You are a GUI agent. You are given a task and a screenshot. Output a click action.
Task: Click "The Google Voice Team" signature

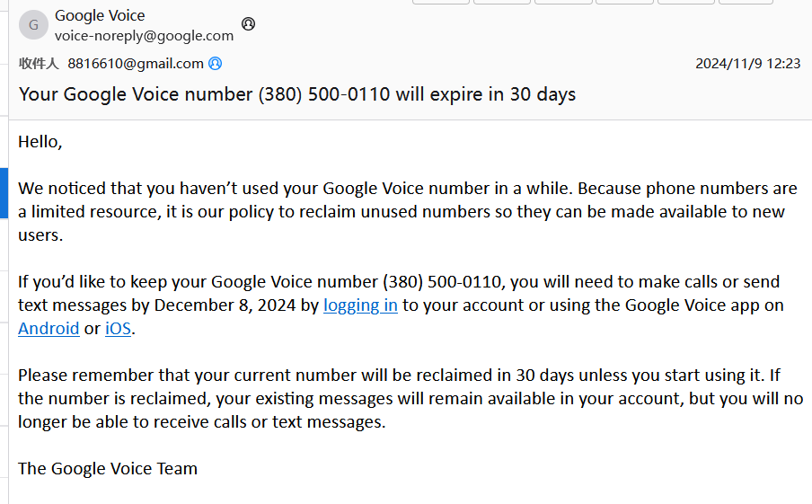[x=108, y=468]
